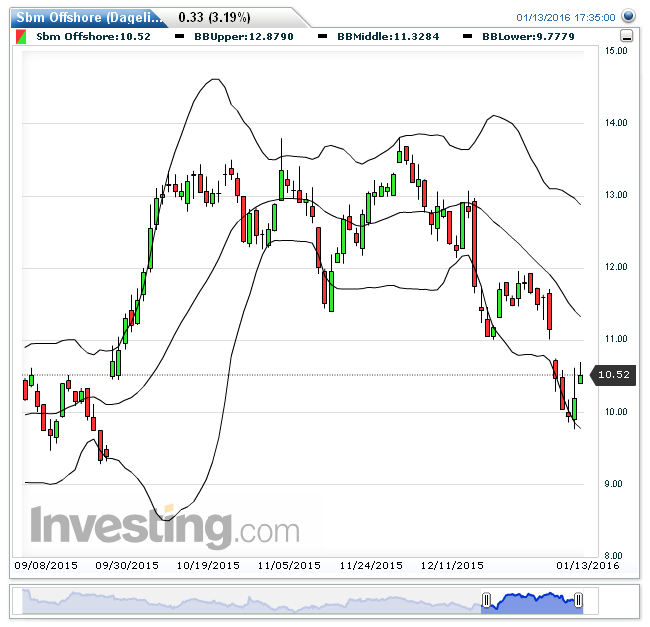Click the BBLower:9.7779 legend text
Viewport: 650px width, 627px height.
click(x=528, y=36)
